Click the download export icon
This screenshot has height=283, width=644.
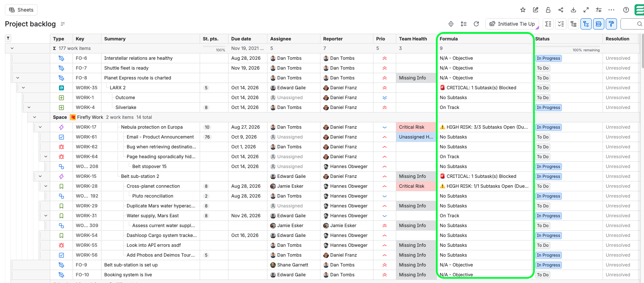click(573, 10)
